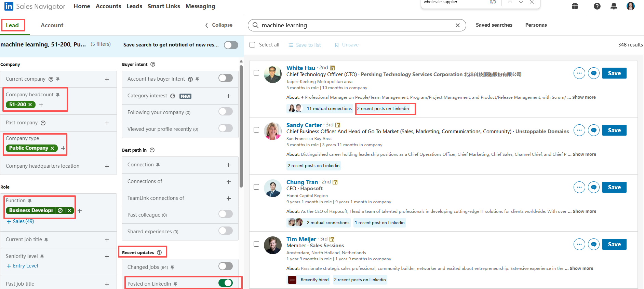Open Tim Meijer's profile link
Screen dimensions: 644x289
coord(301,239)
